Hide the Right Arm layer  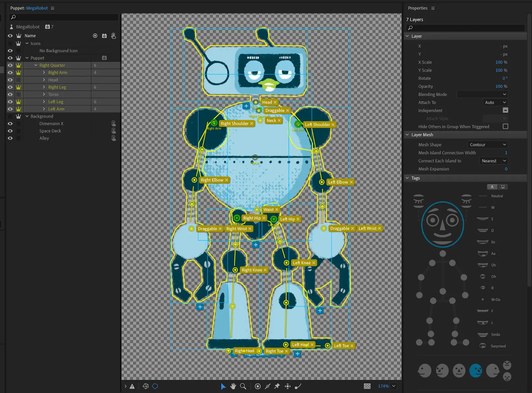tap(10, 73)
